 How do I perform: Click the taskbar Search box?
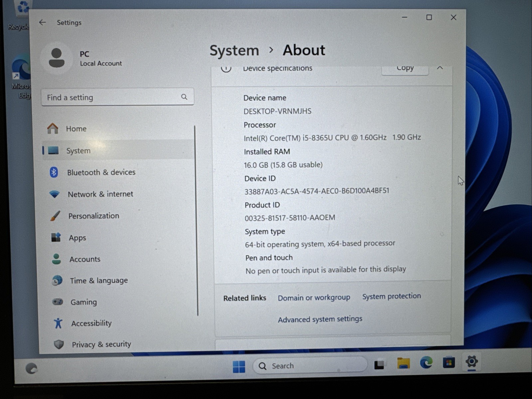(x=310, y=366)
